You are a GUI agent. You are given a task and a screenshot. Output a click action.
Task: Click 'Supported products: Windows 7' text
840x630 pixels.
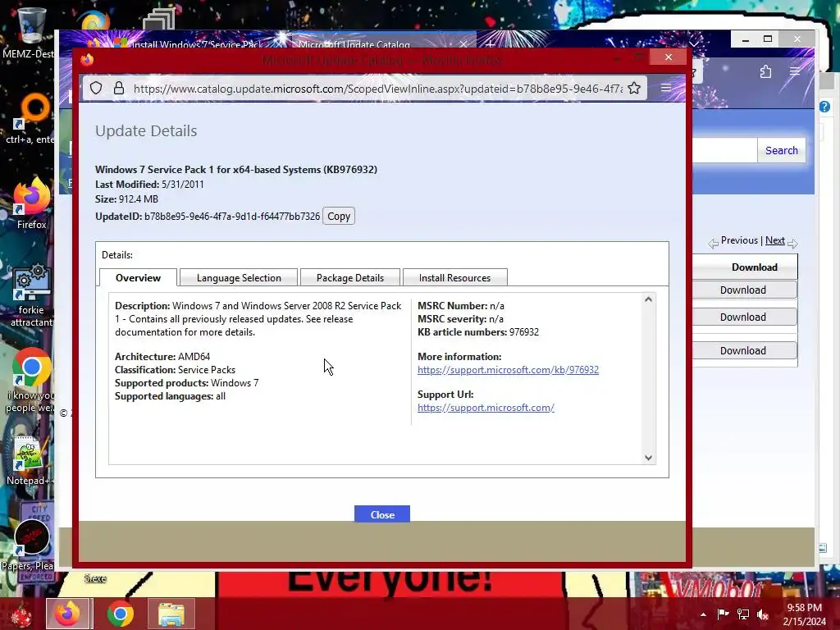coord(186,383)
